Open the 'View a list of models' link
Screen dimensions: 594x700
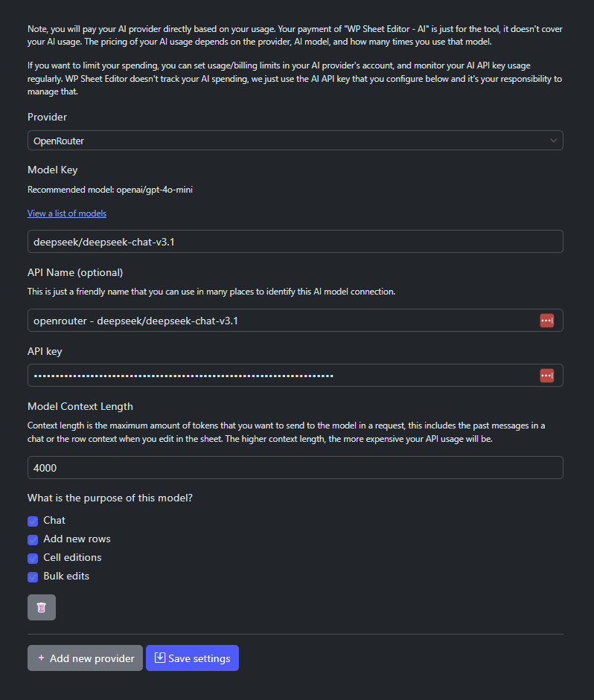(67, 213)
